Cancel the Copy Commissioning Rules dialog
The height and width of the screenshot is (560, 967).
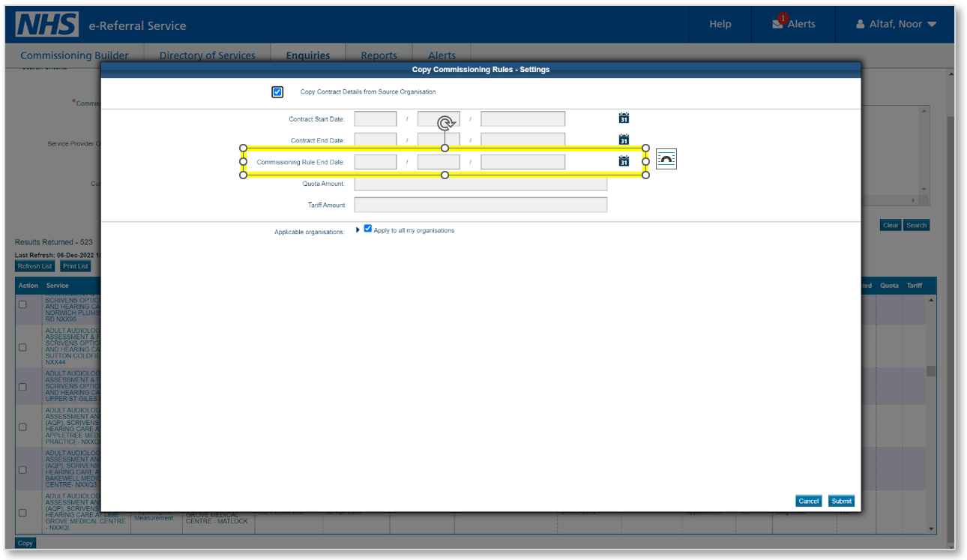(808, 501)
